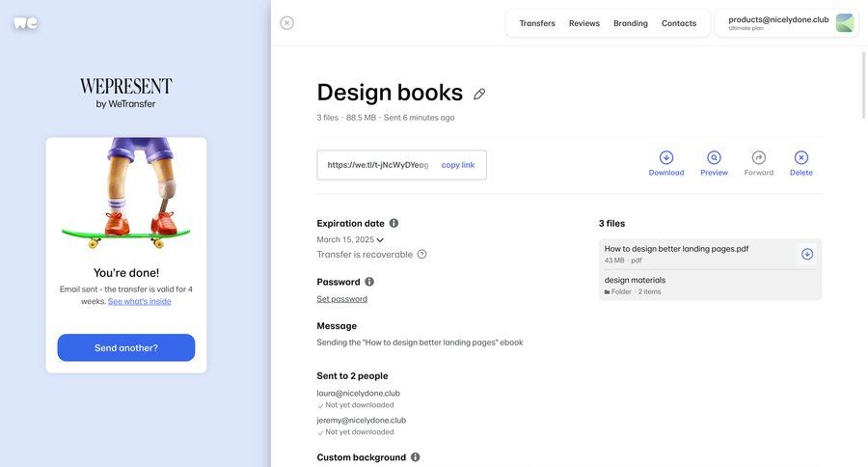
Task: Click the WePresent by WeTransfer banner
Action: (126, 93)
